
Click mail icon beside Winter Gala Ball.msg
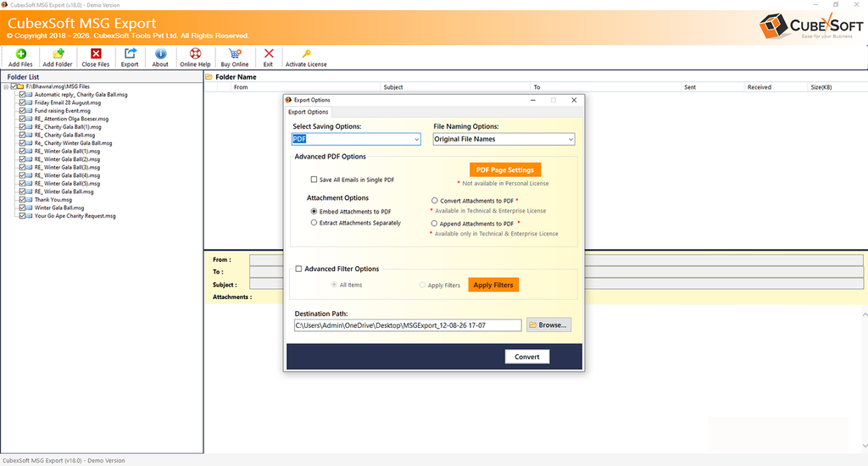point(30,208)
